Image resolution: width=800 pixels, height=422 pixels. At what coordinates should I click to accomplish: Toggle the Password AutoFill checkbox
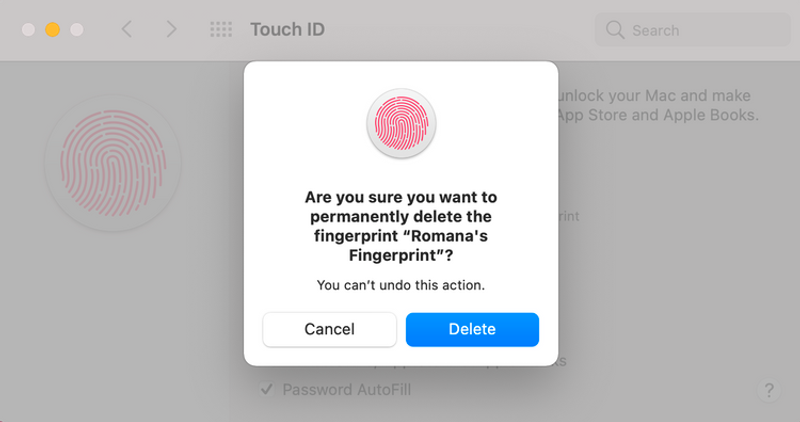(x=266, y=390)
